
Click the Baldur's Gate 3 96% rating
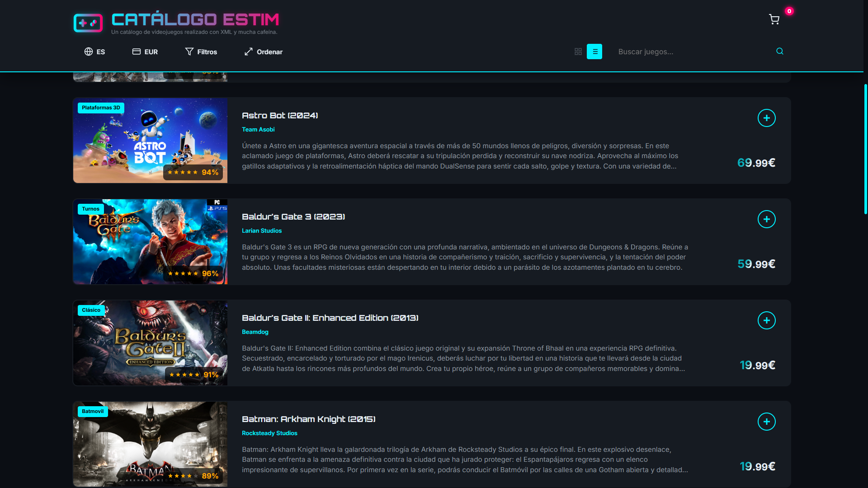193,273
